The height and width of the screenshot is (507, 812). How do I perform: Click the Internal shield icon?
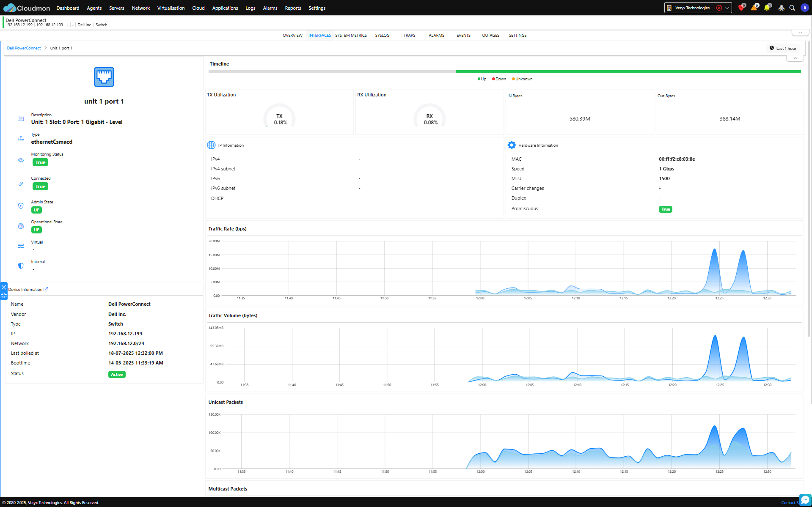21,266
